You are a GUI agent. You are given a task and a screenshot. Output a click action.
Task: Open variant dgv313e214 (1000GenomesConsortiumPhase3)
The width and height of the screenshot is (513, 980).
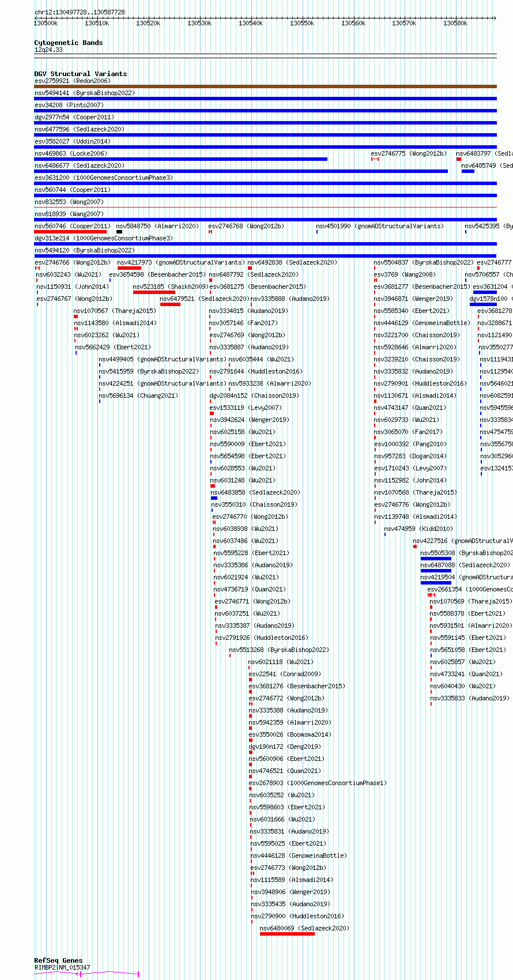point(104,238)
